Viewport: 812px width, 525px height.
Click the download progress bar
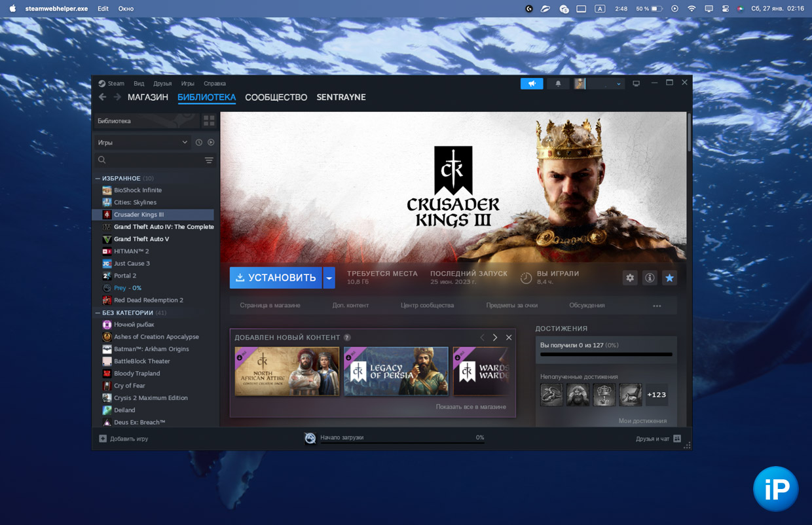(402, 443)
